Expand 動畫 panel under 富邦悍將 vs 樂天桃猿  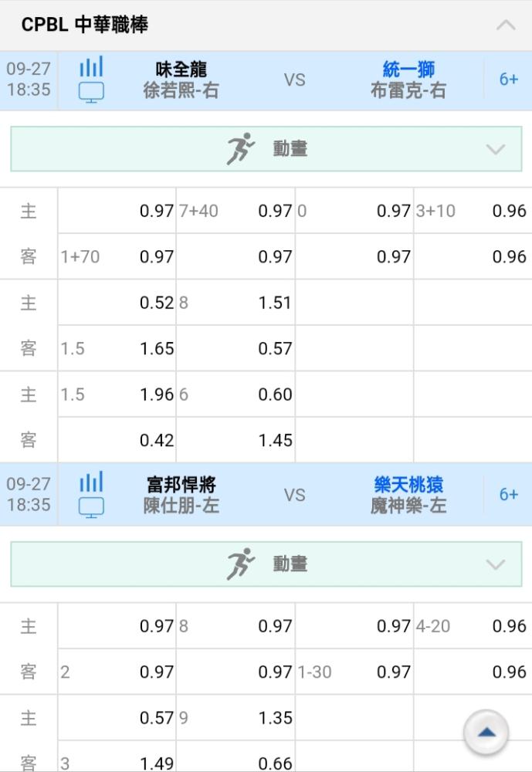(266, 564)
